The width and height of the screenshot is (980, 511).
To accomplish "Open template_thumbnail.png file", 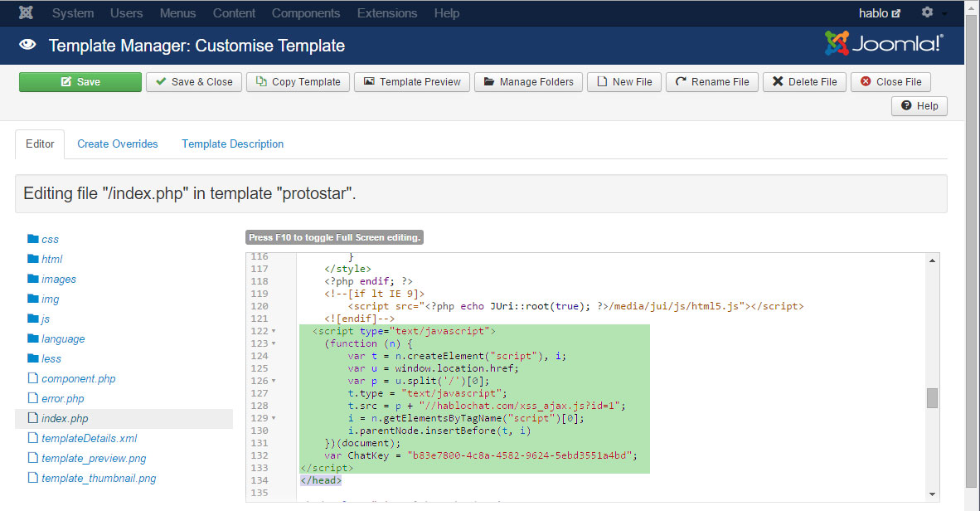I will click(x=92, y=479).
